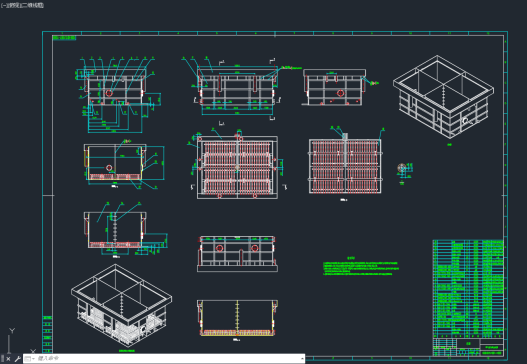The width and height of the screenshot is (527, 364).
Task: Click the command line grip handle
Action: click(x=3, y=359)
